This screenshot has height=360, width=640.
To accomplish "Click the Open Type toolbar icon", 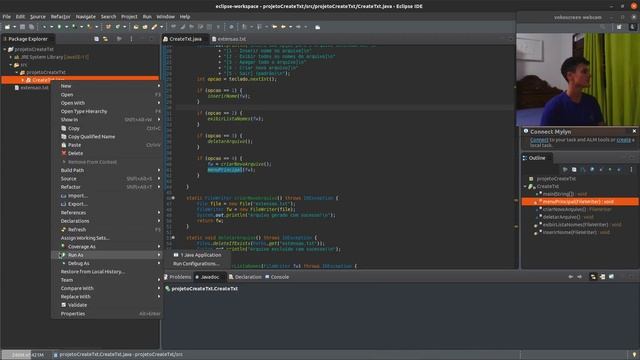I will pyautogui.click(x=136, y=27).
